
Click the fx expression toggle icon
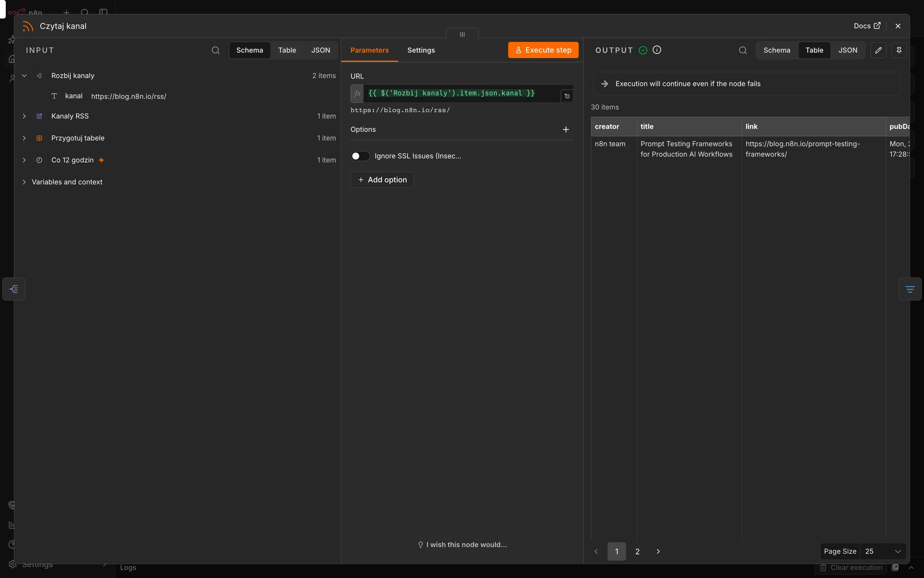[357, 93]
